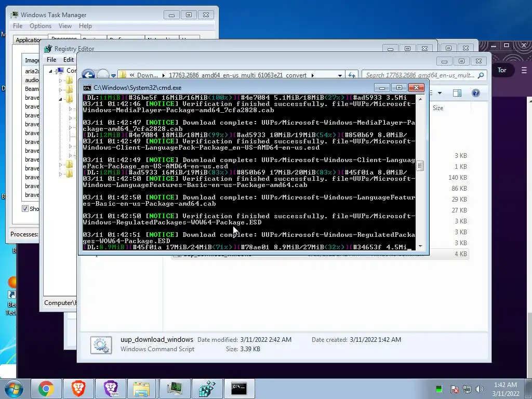The height and width of the screenshot is (399, 532).
Task: Open Action Center flag tray icon
Action: point(454,389)
